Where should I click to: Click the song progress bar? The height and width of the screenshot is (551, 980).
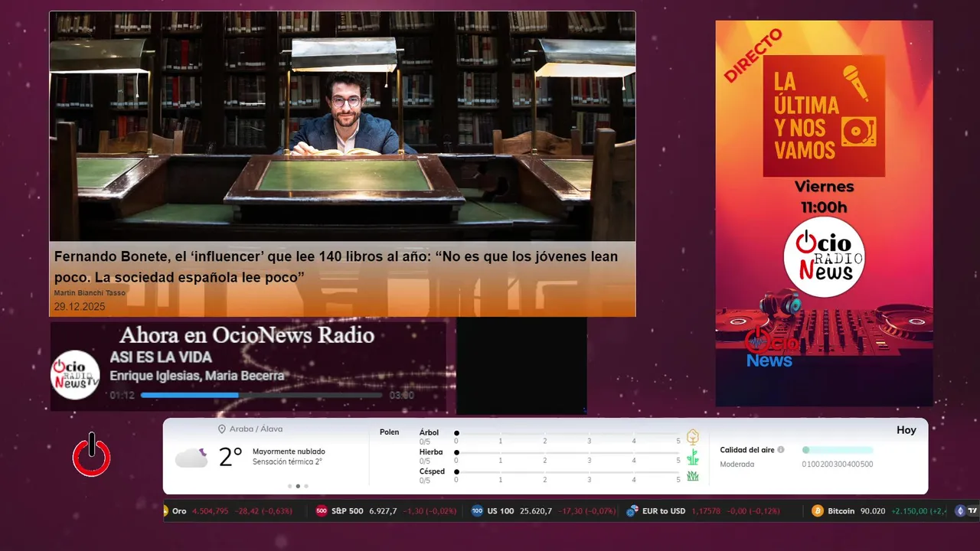coord(261,395)
